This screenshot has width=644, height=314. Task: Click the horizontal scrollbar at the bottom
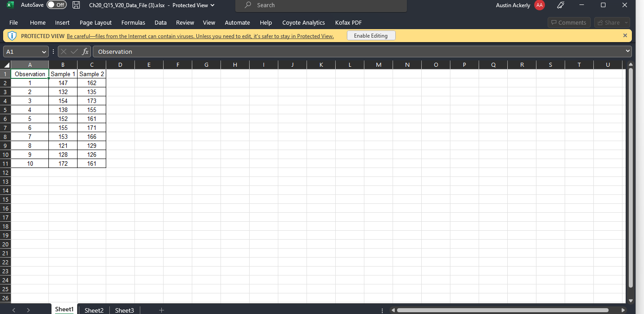pyautogui.click(x=502, y=310)
